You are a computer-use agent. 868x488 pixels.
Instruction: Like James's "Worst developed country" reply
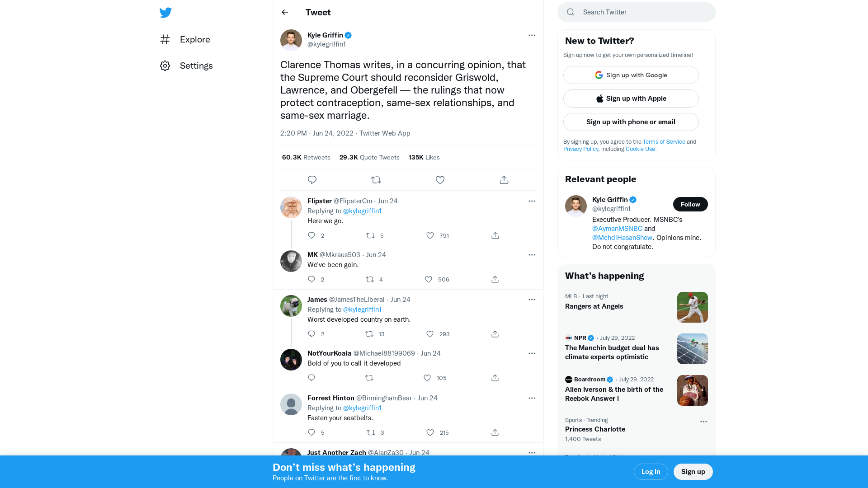pos(430,334)
